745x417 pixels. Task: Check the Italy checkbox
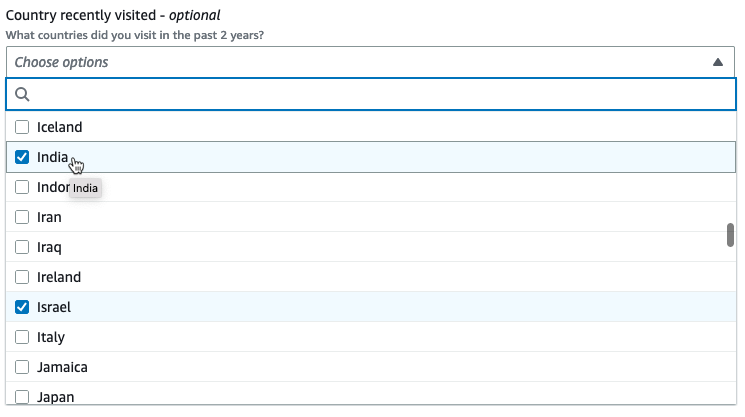[x=22, y=337]
